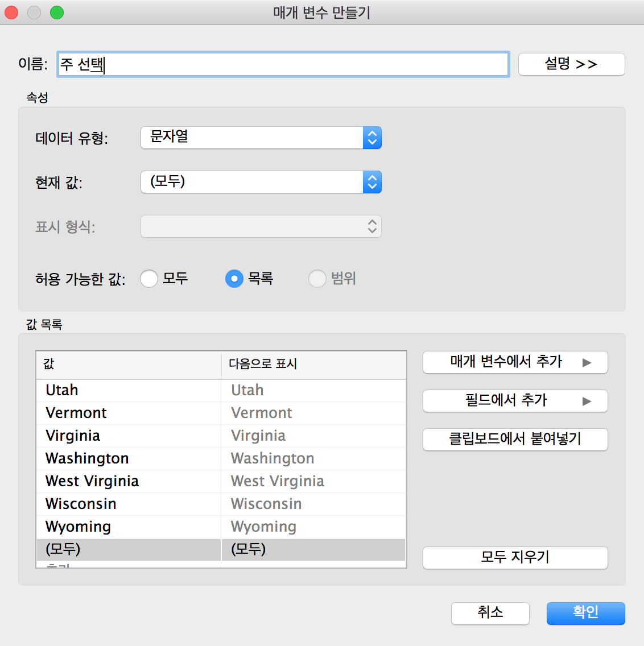Click Vermont display-as cell
644x646 pixels.
[x=314, y=413]
